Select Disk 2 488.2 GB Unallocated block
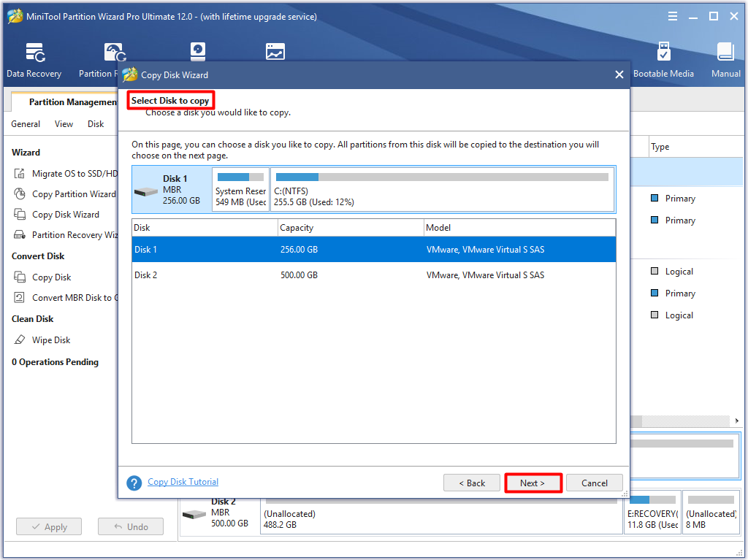This screenshot has height=560, width=748. pyautogui.click(x=441, y=517)
